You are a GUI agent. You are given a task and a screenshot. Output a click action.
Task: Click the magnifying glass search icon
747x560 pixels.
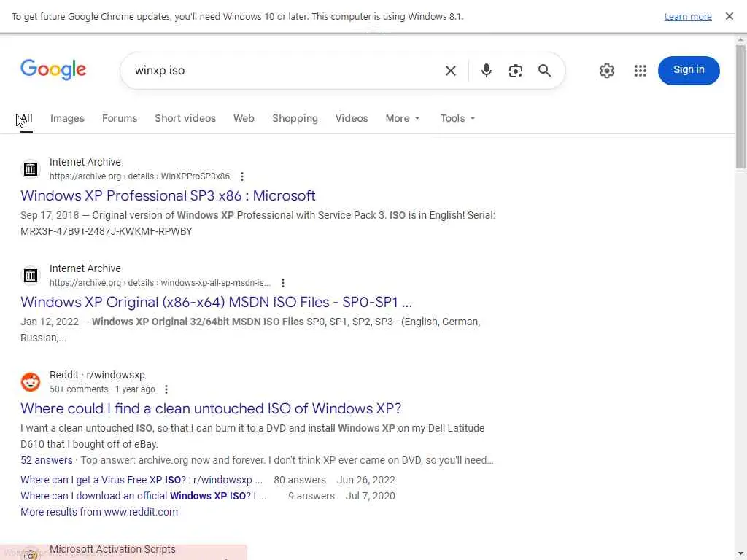point(544,71)
